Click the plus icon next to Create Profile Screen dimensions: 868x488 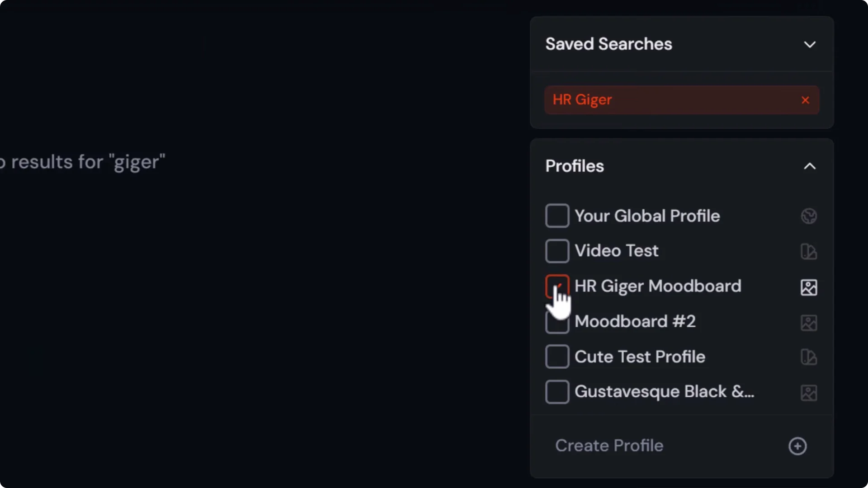tap(797, 446)
